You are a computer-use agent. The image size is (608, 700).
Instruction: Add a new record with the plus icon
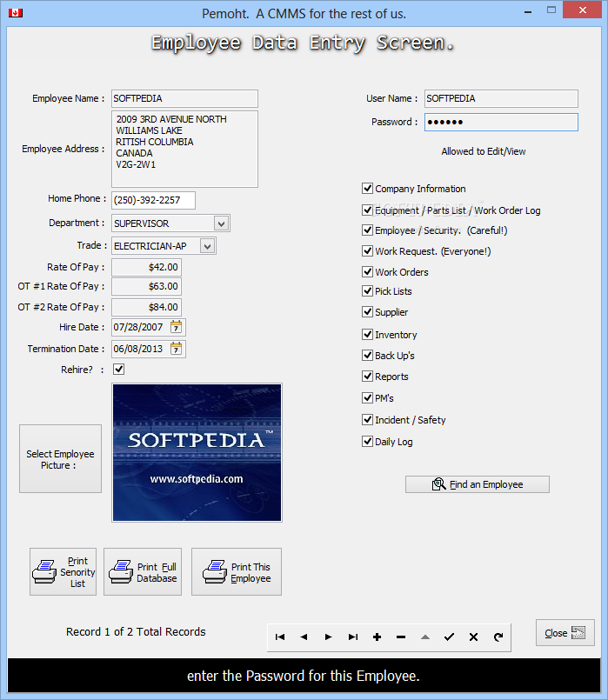pyautogui.click(x=377, y=637)
